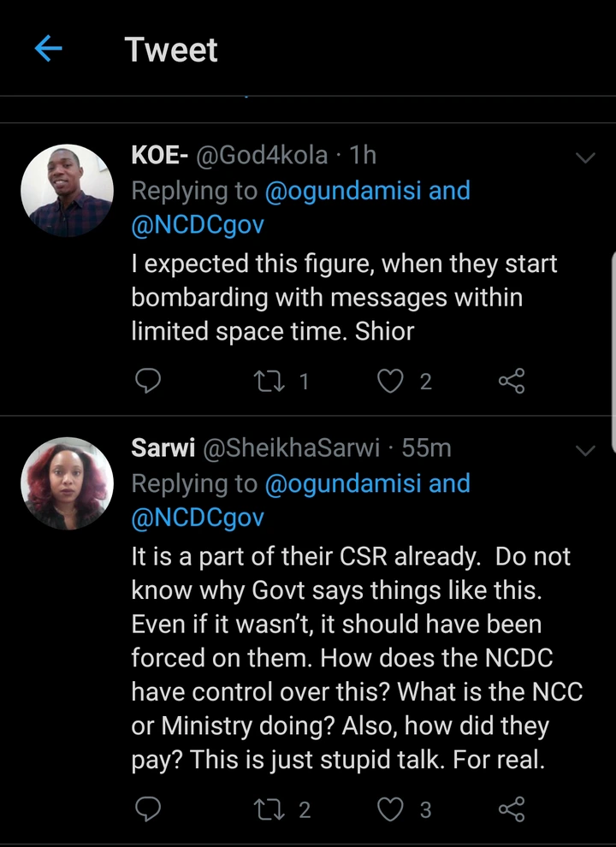Open @NCDCgov link in Sarwi reply

[x=198, y=518]
